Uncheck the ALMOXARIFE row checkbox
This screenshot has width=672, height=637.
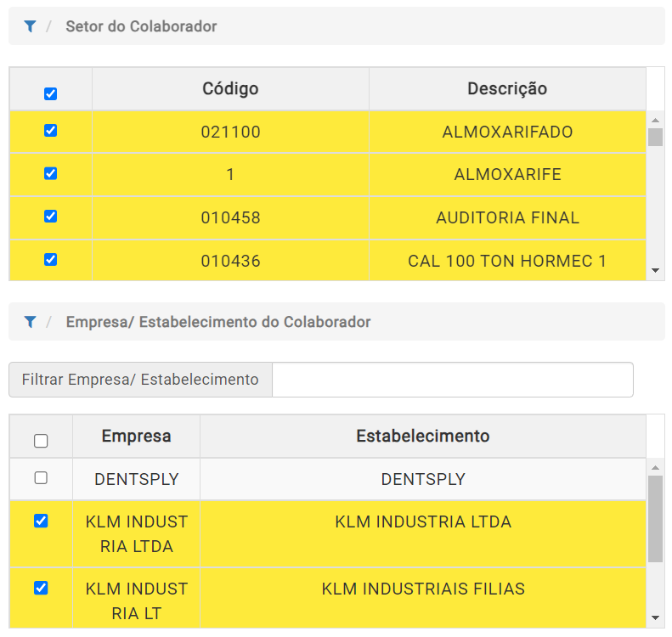coord(51,173)
